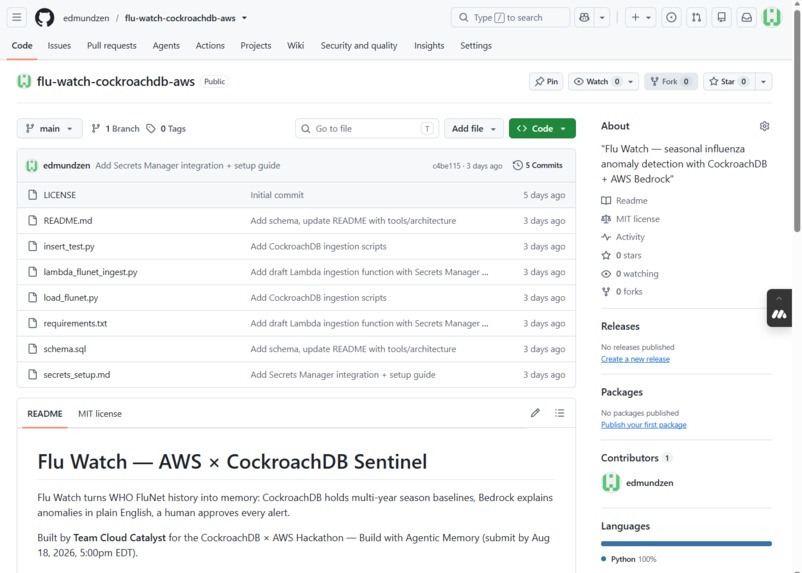Open the Insights tab
The height and width of the screenshot is (573, 802).
coord(429,46)
